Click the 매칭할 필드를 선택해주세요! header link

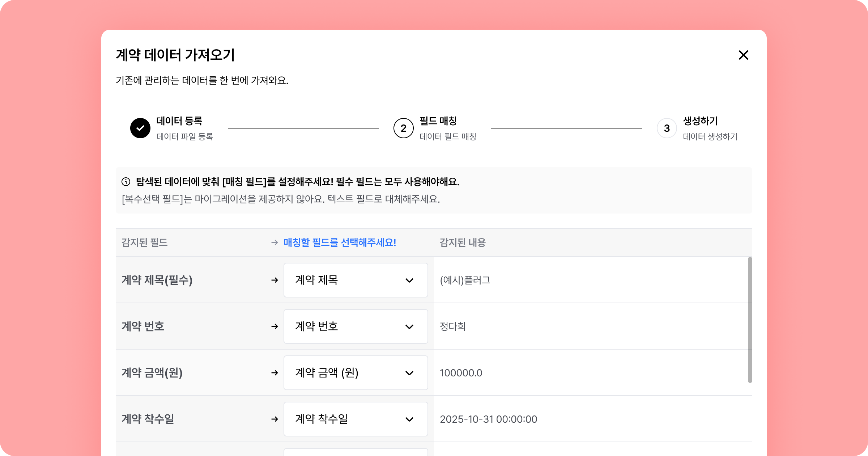click(340, 242)
